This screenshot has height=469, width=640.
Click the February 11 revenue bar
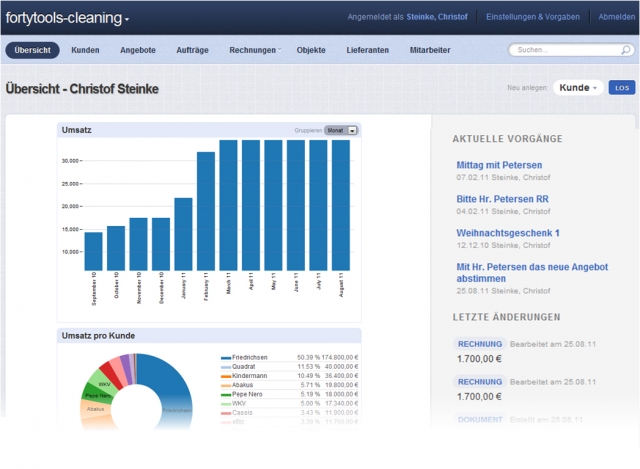[206, 211]
